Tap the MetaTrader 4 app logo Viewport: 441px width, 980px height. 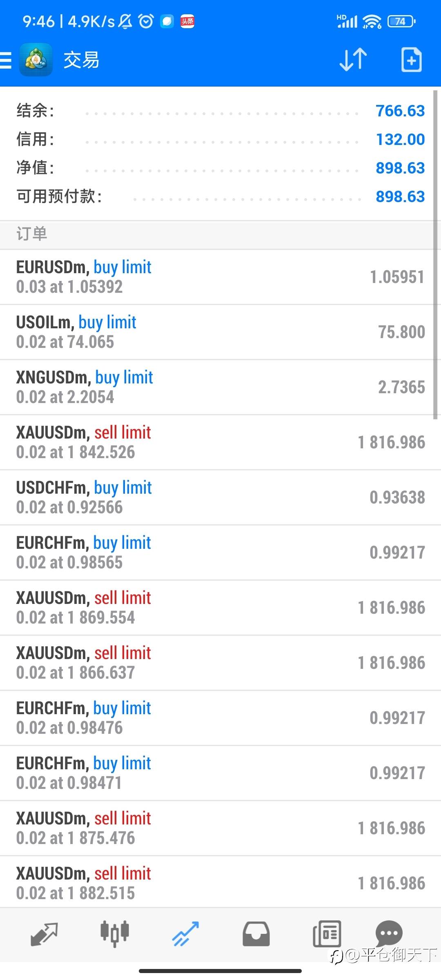(36, 60)
